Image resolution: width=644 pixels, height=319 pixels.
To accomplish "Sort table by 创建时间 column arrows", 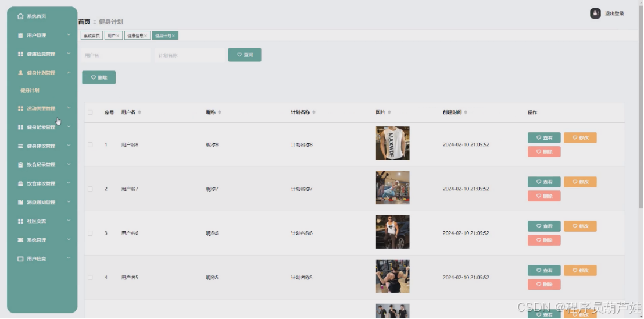I will click(x=466, y=112).
